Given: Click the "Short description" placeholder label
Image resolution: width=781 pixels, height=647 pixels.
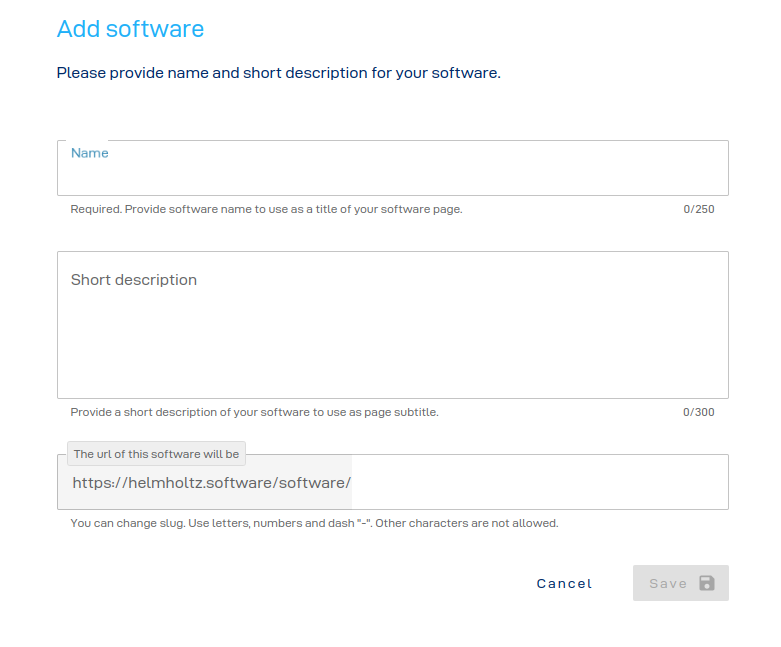Looking at the screenshot, I should pos(134,280).
